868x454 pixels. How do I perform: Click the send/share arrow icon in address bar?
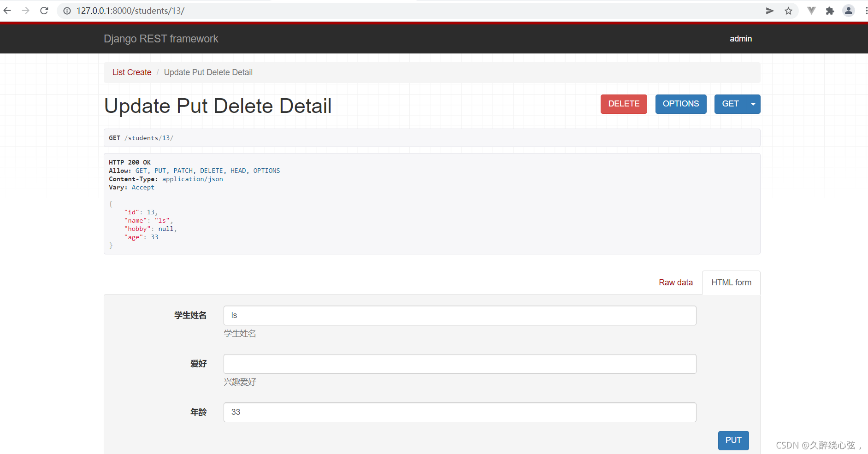pos(770,11)
